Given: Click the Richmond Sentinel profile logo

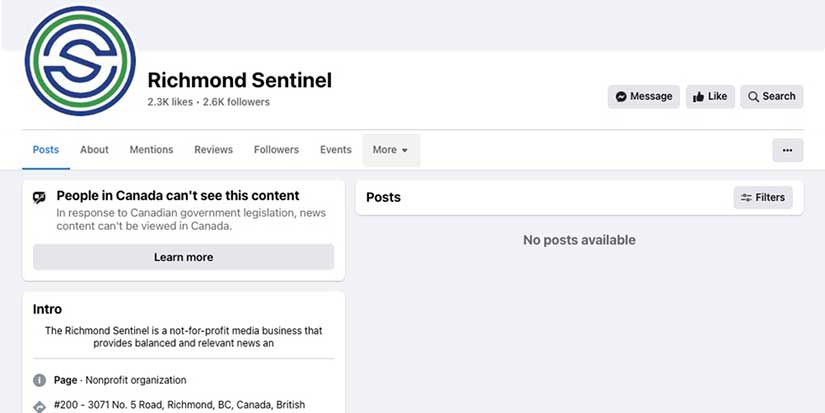Looking at the screenshot, I should pos(80,61).
